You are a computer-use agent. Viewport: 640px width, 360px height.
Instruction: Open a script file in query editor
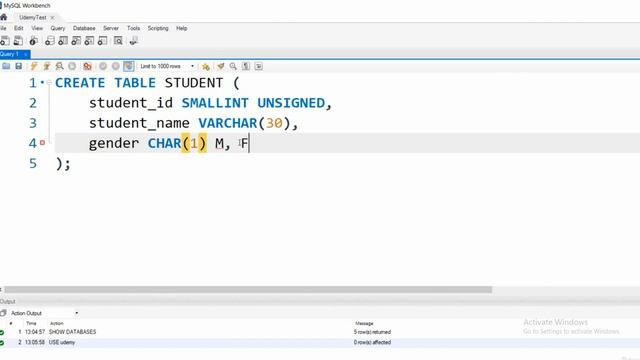point(6,66)
